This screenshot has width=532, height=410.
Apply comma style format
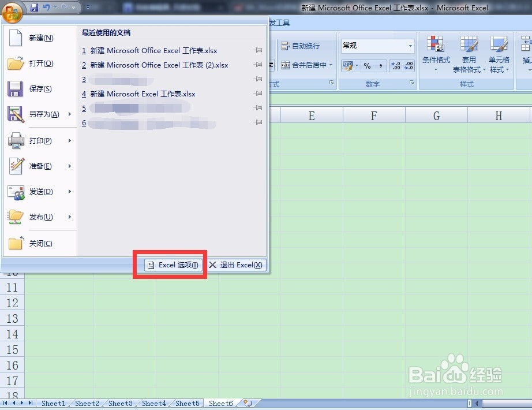[x=381, y=66]
